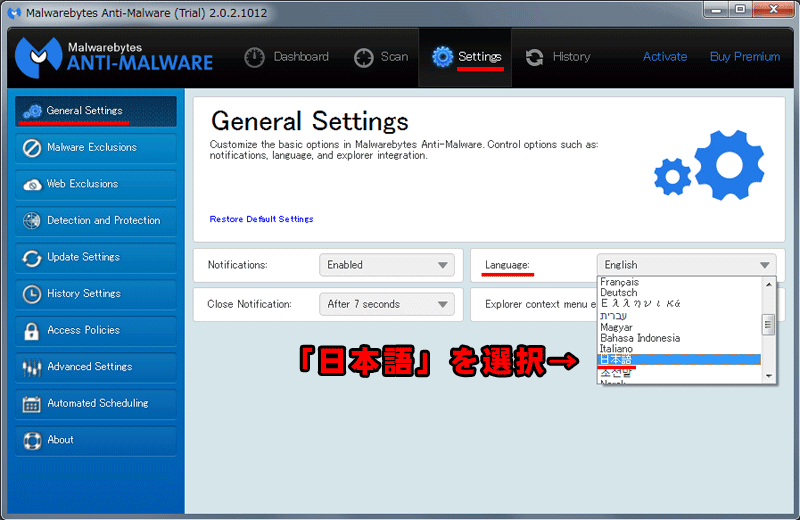Click the language list scrollbar thumb
Viewport: 800px width, 520px height.
(x=768, y=325)
